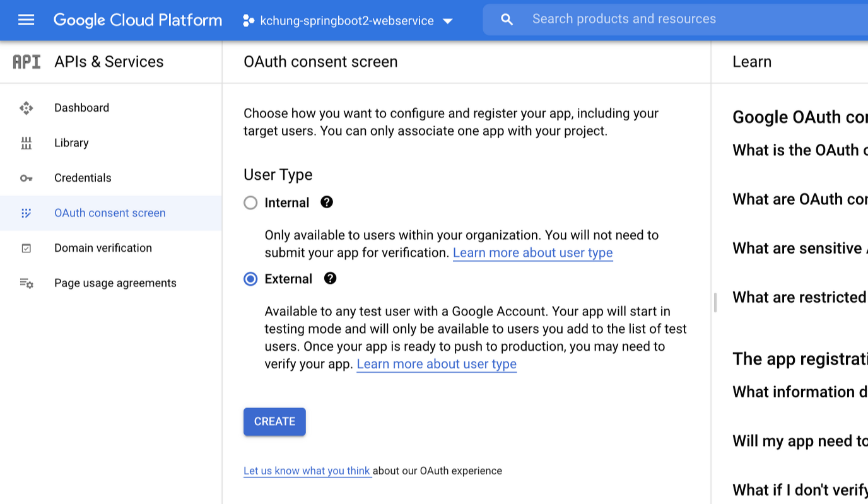Click the OAuth consent screen sidebar icon
This screenshot has height=504, width=868.
tap(26, 213)
